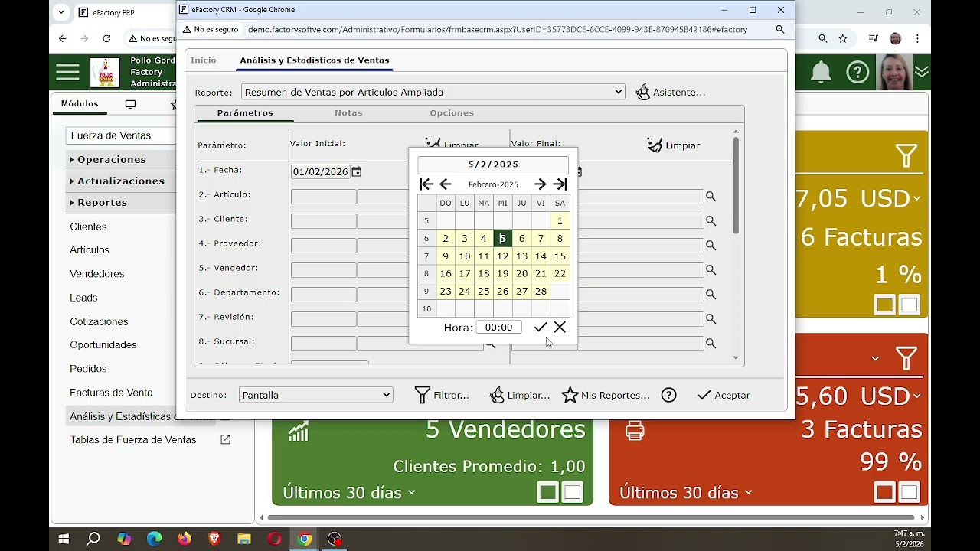Search Cliente final value magnifier
980x551 pixels.
[710, 221]
